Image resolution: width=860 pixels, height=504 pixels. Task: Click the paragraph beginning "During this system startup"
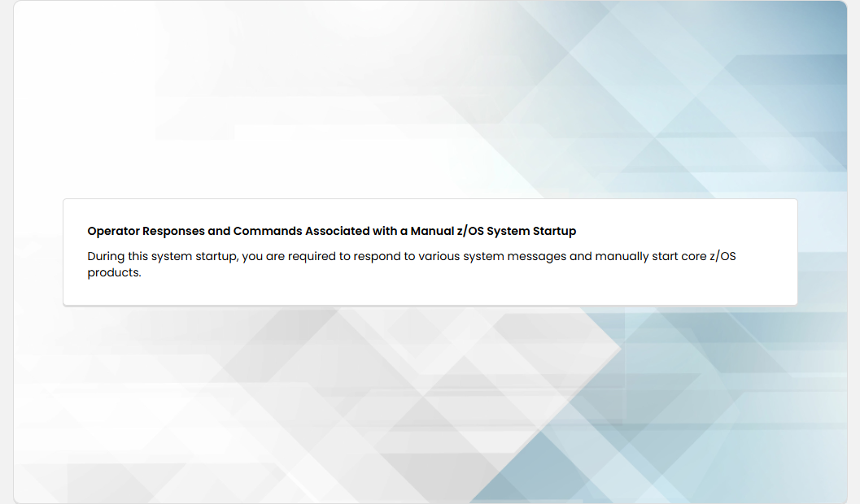pos(412,265)
